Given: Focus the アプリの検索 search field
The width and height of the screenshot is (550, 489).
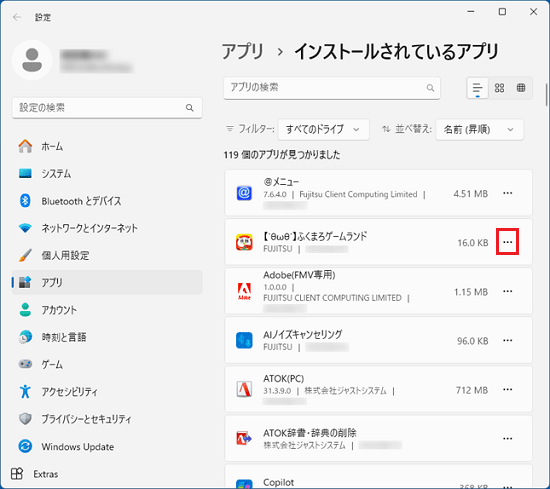Looking at the screenshot, I should point(332,88).
